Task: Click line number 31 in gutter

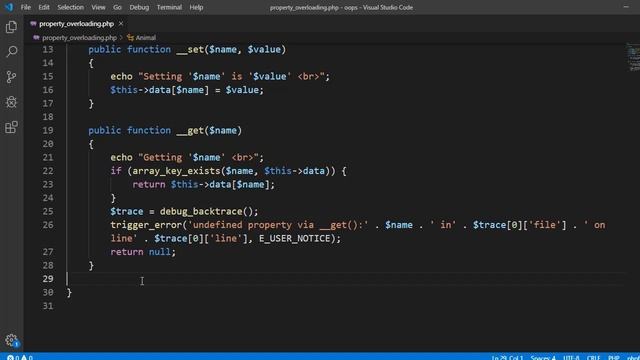Action: (48, 306)
